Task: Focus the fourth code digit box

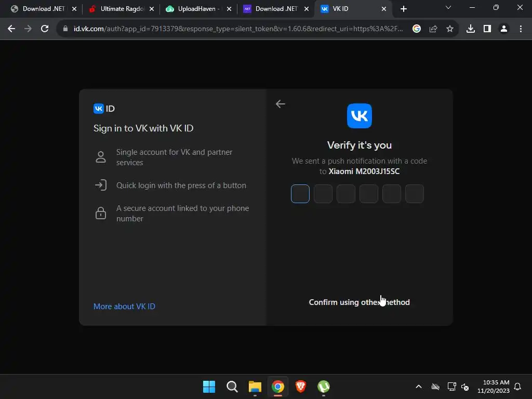Action: tap(369, 194)
